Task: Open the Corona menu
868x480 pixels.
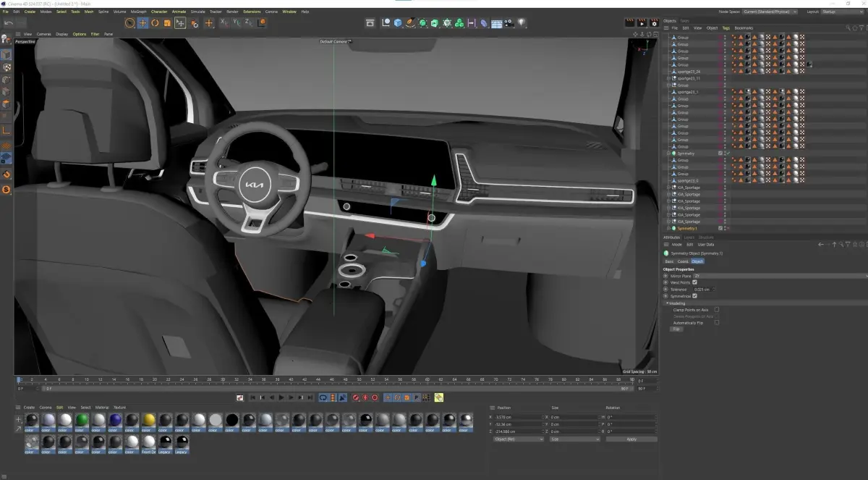Action: coord(271,12)
